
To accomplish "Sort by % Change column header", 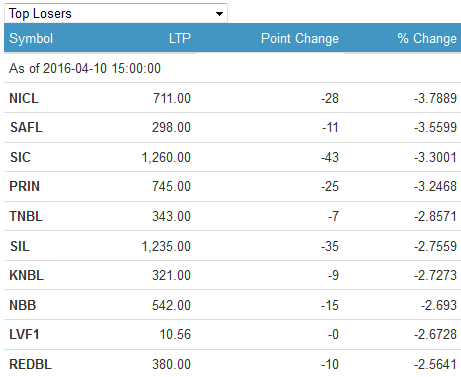I will (427, 39).
